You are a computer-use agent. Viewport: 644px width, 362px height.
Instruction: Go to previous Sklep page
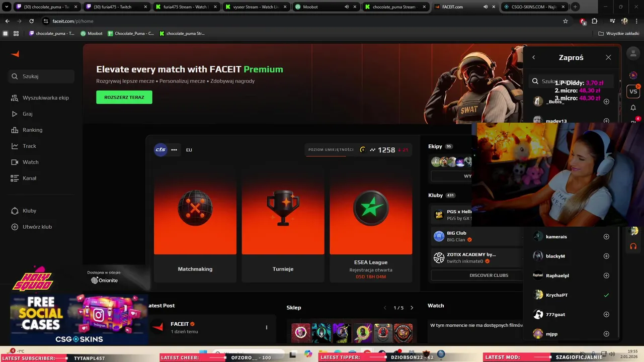tap(385, 308)
